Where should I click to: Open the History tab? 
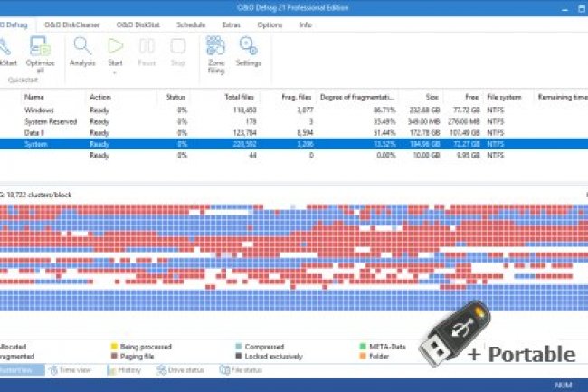point(123,370)
